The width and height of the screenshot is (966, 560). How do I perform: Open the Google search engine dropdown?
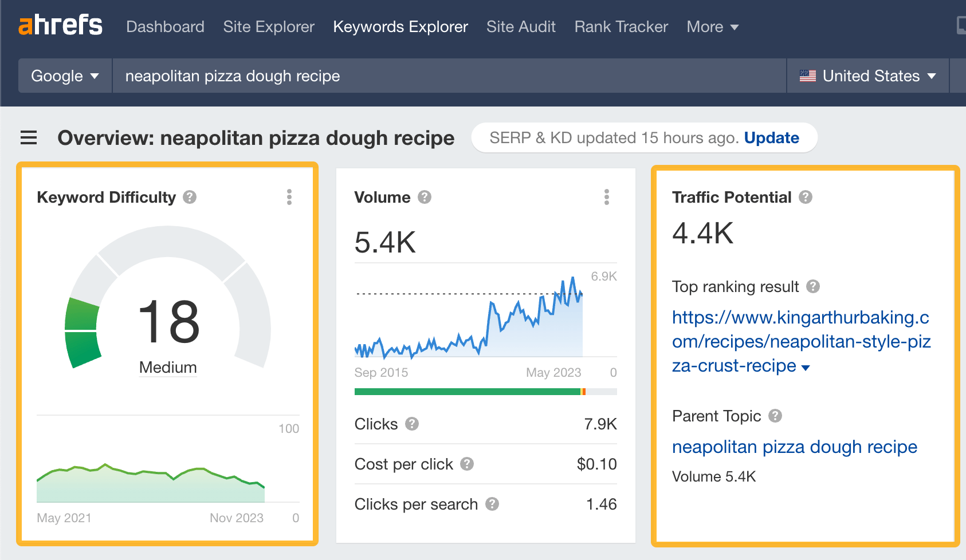tap(64, 76)
